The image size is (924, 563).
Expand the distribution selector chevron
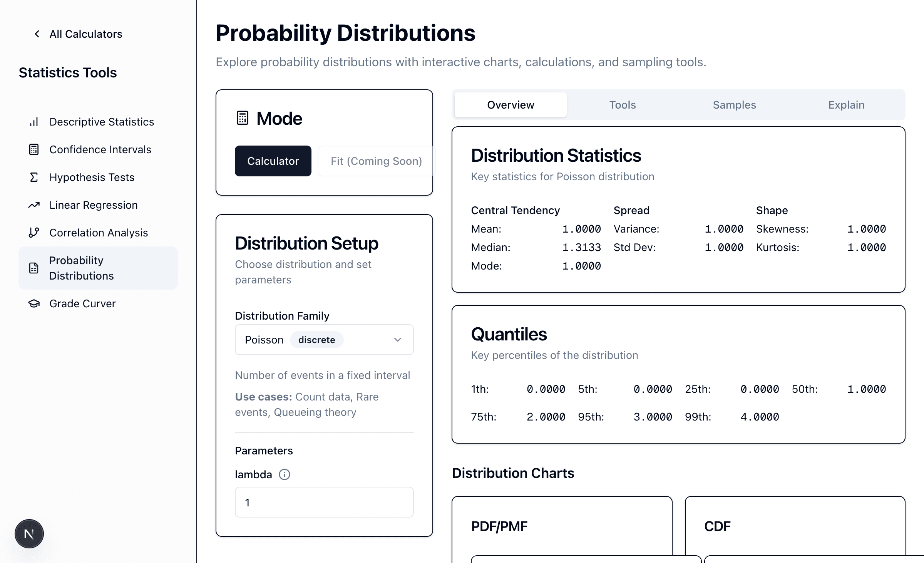[x=397, y=340]
